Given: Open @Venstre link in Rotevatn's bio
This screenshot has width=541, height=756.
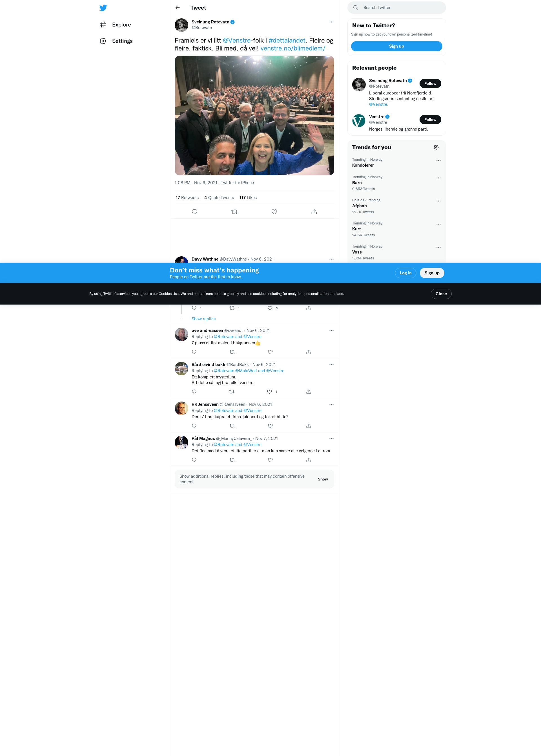Looking at the screenshot, I should pyautogui.click(x=378, y=104).
